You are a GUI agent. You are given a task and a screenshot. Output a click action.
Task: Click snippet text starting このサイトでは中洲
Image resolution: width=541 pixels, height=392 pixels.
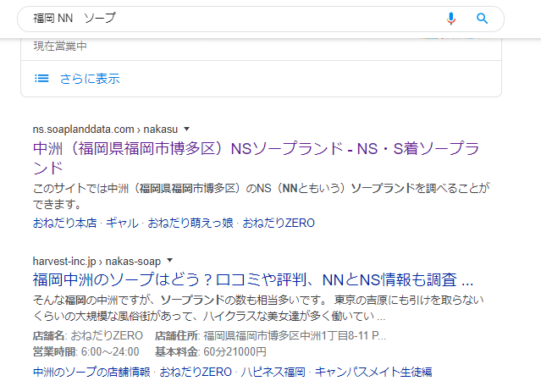261,196
